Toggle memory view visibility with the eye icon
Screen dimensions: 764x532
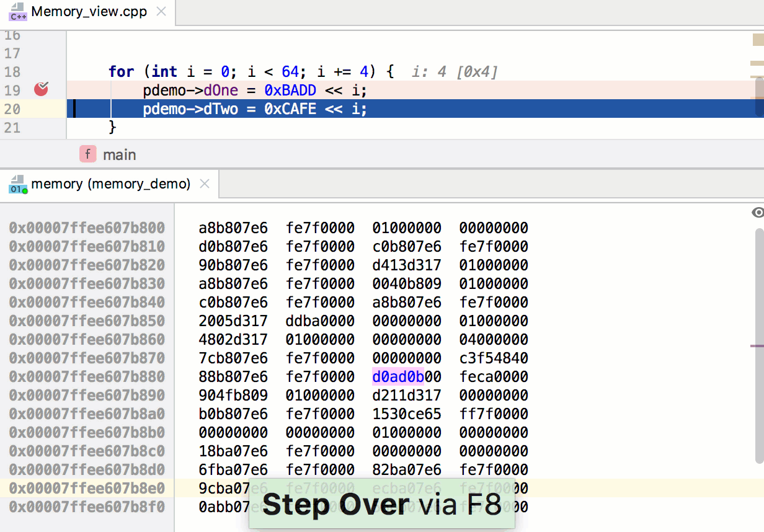click(757, 212)
